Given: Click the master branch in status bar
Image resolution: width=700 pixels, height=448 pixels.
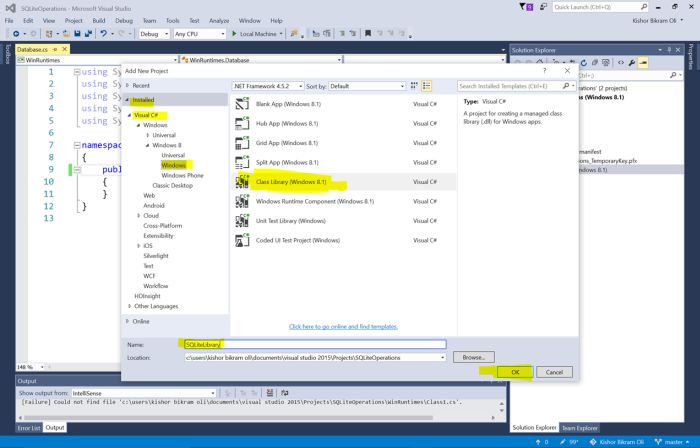Looking at the screenshot, I should pos(673,442).
